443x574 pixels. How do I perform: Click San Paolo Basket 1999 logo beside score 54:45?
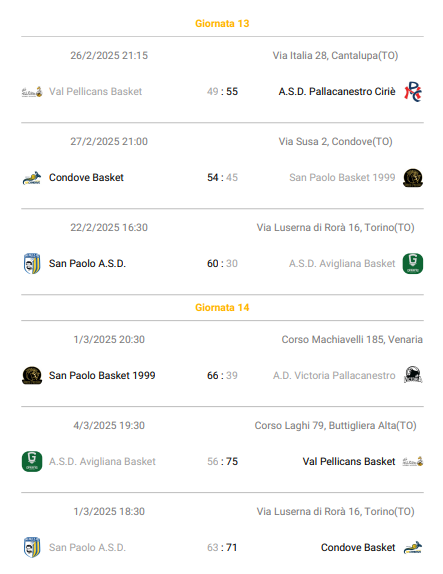pos(413,178)
